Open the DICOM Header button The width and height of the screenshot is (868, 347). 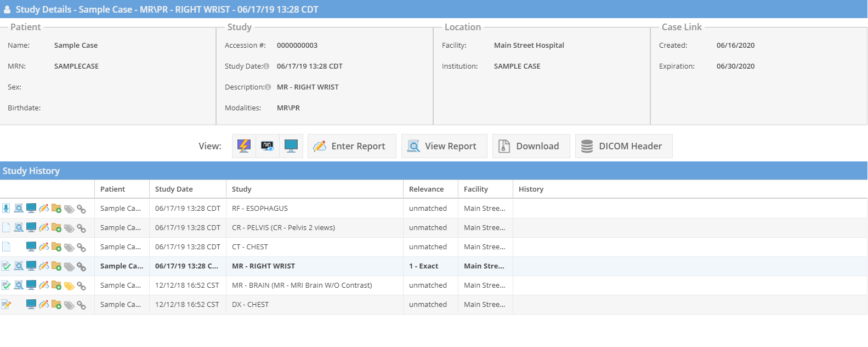pos(623,146)
